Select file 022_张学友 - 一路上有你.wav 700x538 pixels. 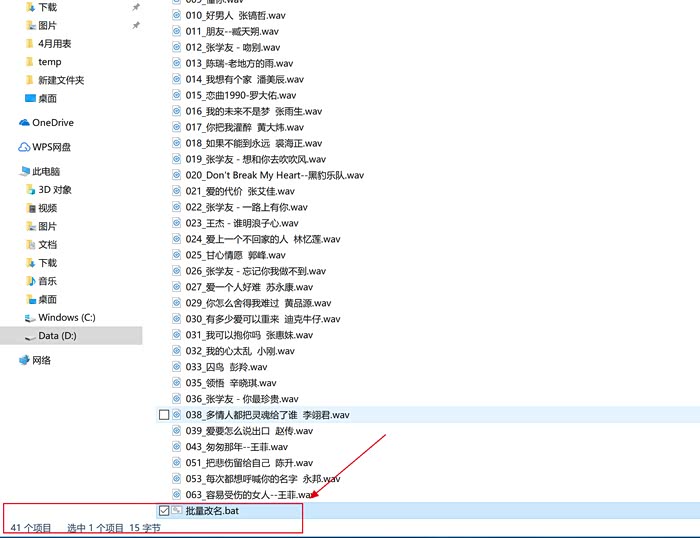246,207
